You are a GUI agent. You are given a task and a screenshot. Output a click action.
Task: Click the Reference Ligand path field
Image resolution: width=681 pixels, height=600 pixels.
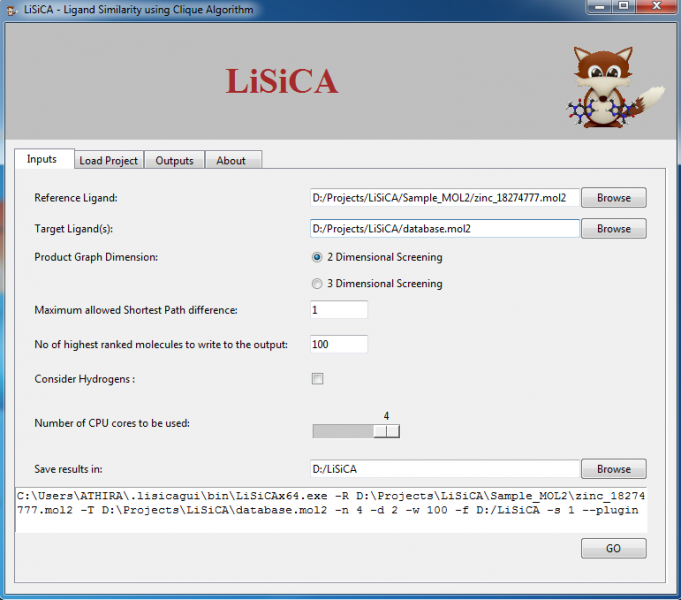coord(444,198)
